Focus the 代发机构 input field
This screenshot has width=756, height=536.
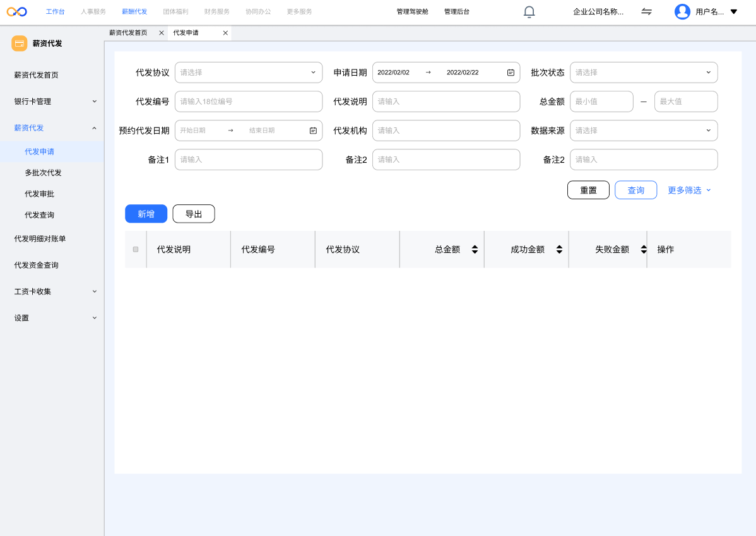[x=446, y=131]
